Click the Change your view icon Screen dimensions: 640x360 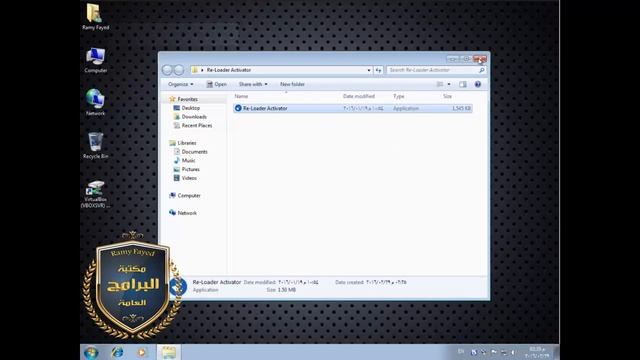pos(440,84)
